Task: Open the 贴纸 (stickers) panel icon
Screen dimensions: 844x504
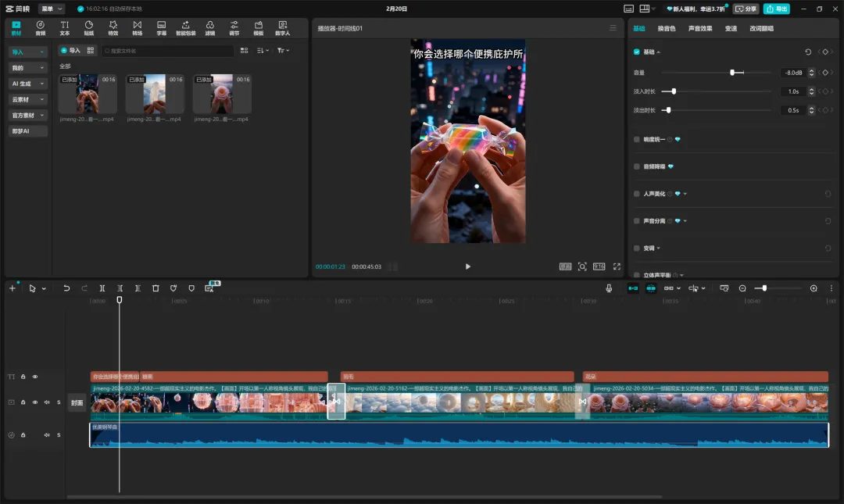Action: 88,28
